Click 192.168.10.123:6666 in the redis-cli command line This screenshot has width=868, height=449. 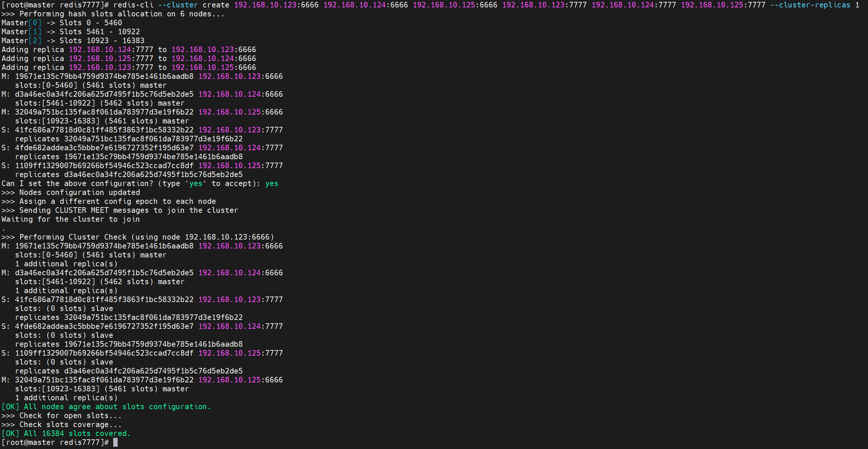[276, 5]
